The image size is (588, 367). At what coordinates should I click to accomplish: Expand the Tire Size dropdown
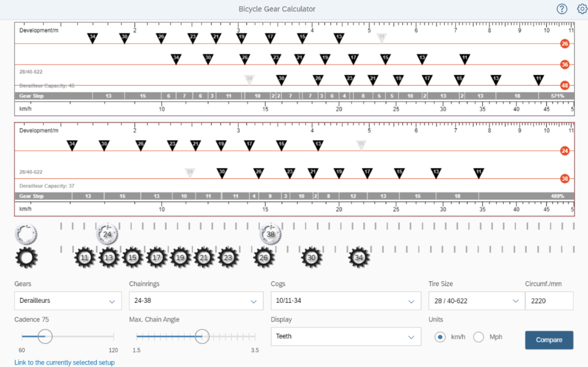[475, 301]
